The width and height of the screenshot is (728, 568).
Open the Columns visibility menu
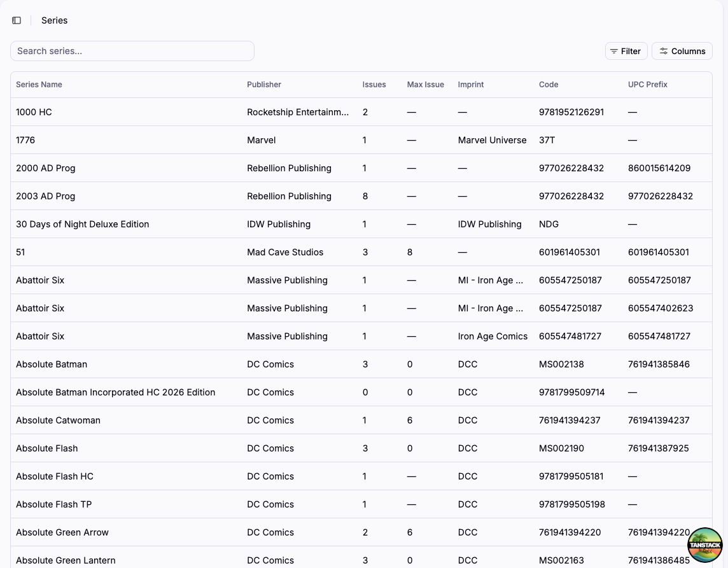(x=682, y=51)
